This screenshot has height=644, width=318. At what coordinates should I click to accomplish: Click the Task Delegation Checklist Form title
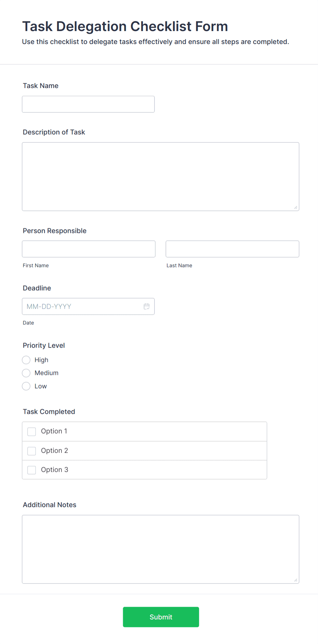point(125,26)
